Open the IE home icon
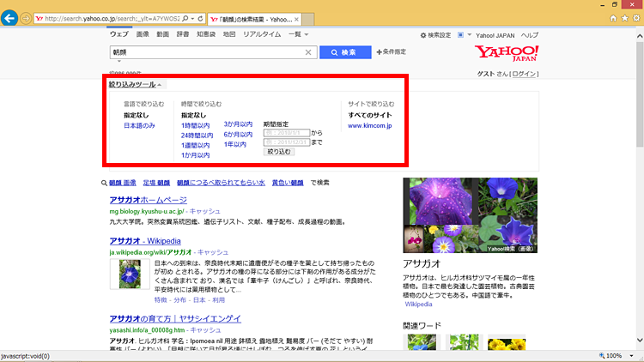This screenshot has height=362, width=644. pyautogui.click(x=612, y=17)
